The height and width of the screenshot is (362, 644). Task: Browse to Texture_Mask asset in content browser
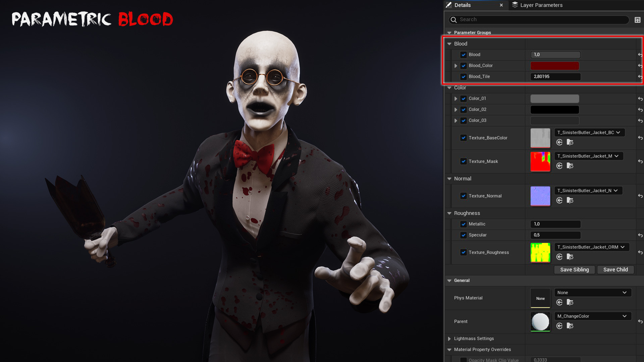point(570,166)
